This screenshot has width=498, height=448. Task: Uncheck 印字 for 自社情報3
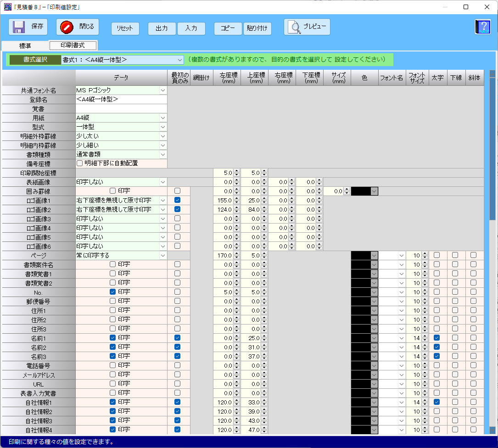click(x=112, y=420)
